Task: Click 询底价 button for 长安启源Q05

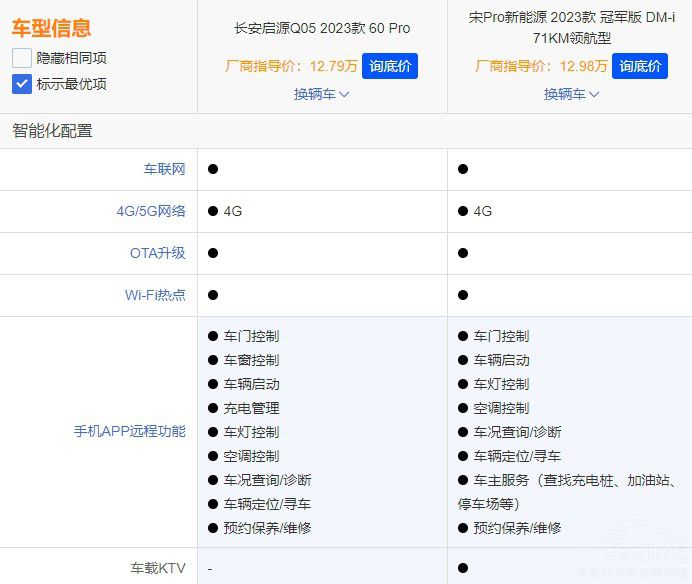Action: click(390, 66)
